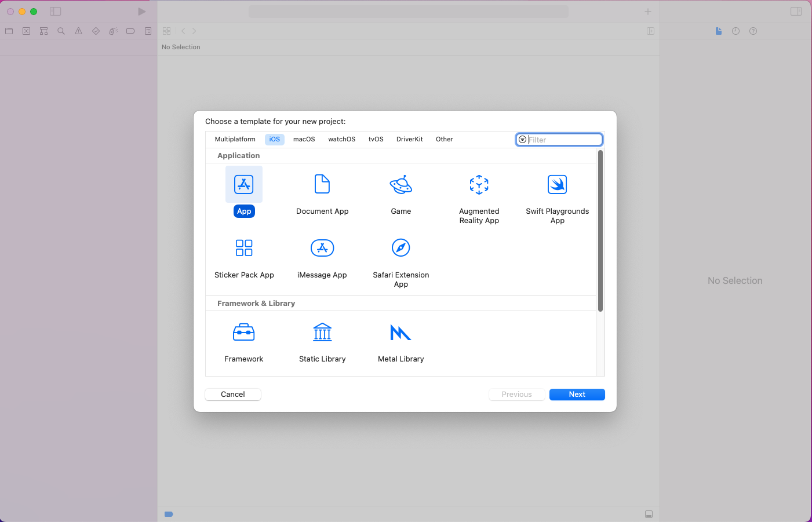Screen dimensions: 812x522
Task: Select Sticker Pack App template
Action: 244,248
